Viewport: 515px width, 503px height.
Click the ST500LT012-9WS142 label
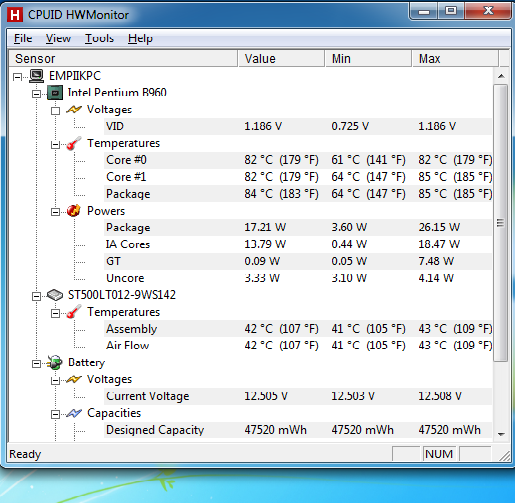pos(122,295)
